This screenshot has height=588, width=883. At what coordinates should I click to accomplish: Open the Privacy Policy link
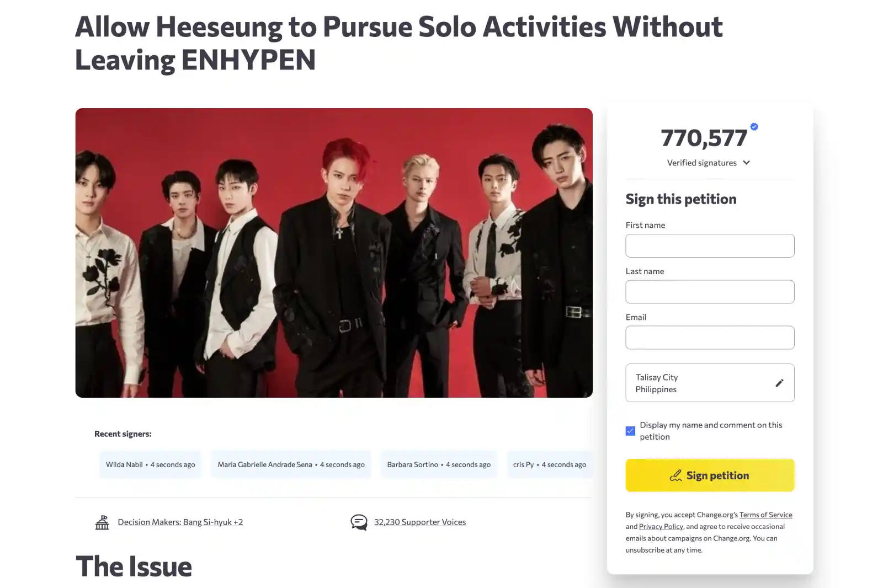(660, 526)
